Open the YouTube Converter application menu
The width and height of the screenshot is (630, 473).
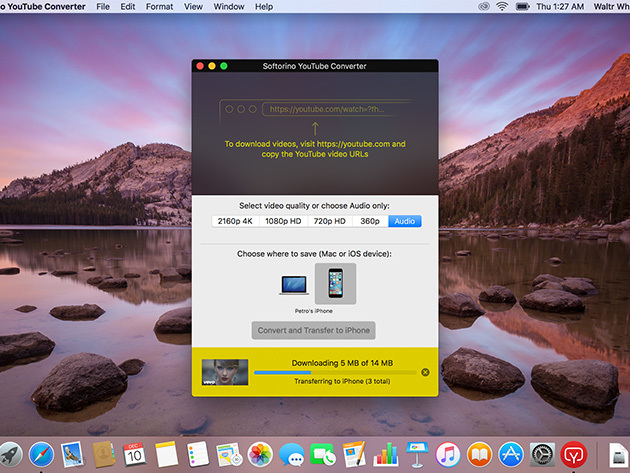[x=43, y=6]
